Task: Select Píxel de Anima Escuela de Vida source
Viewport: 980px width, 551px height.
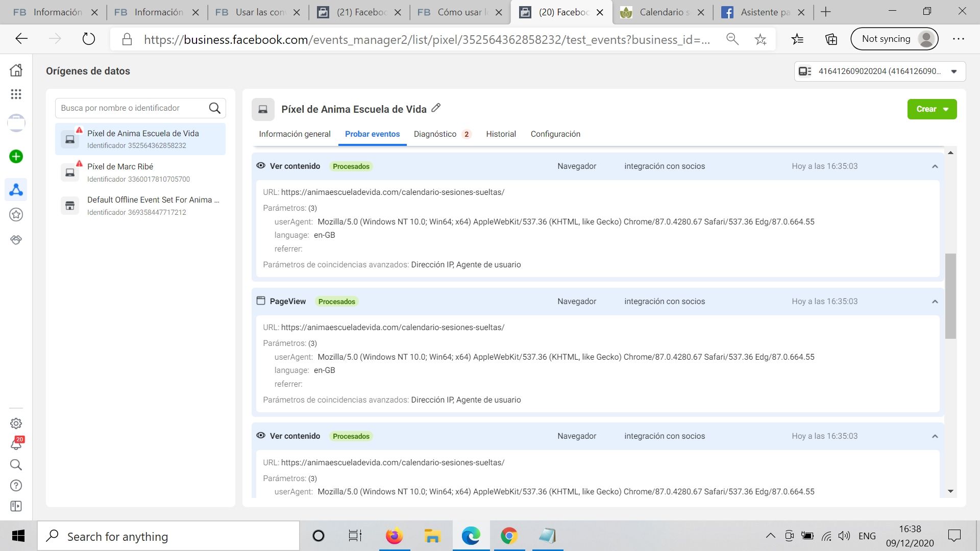Action: click(x=140, y=139)
